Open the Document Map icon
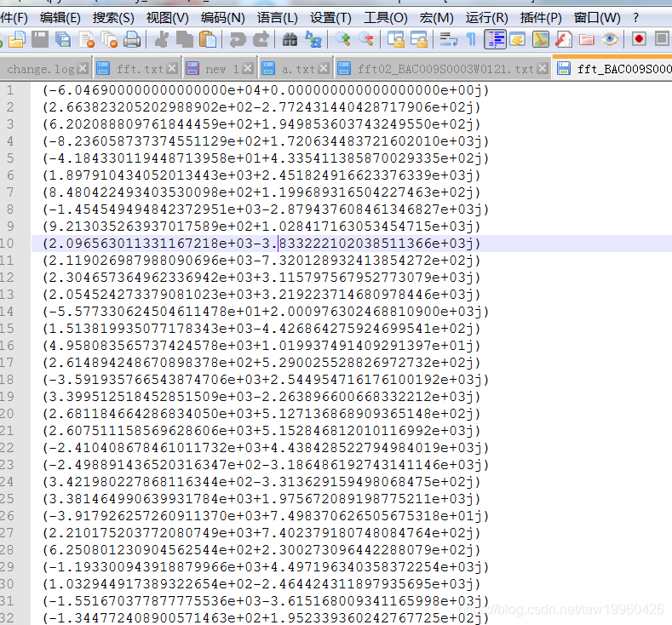Screen dimensions: 672x625 coord(541,40)
